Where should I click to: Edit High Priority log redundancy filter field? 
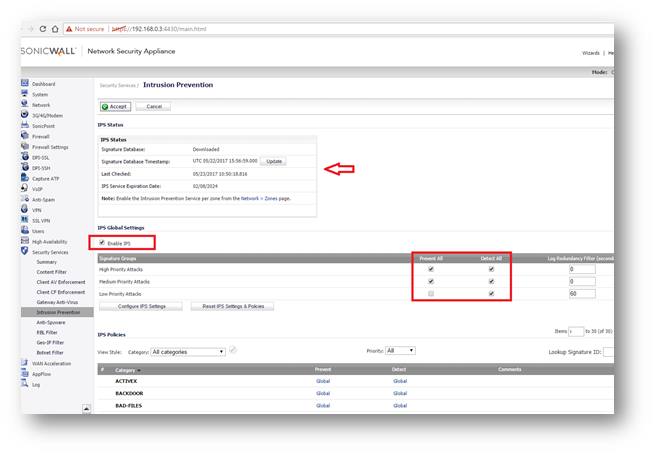pos(582,269)
